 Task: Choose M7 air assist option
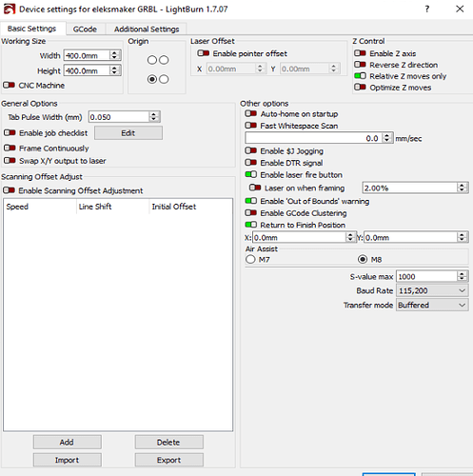[250, 259]
